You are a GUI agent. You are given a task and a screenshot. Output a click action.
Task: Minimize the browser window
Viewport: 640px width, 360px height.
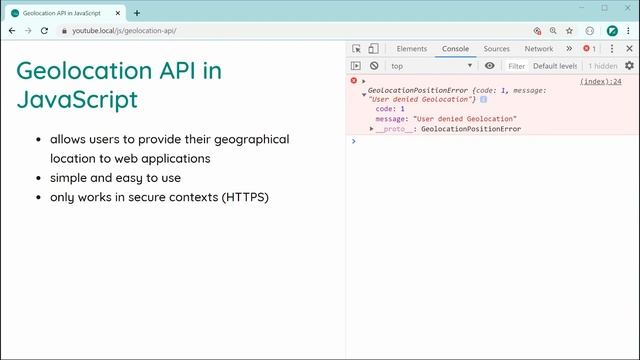click(581, 8)
